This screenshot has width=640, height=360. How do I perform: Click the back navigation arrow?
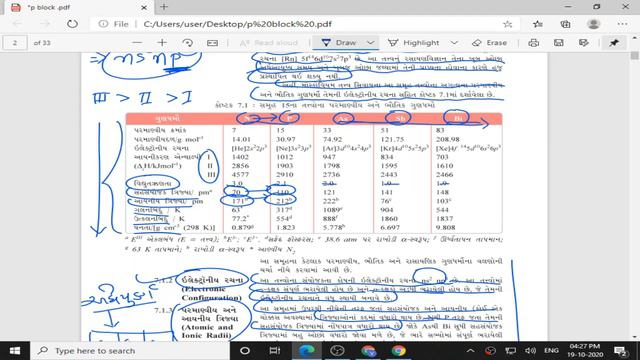point(17,24)
